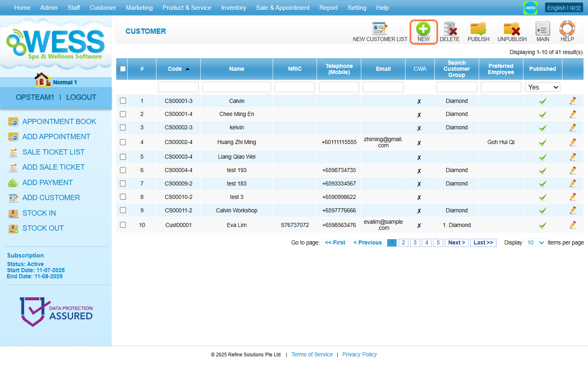
Task: Click the edit pencil for Eva Lim
Action: 573,225
